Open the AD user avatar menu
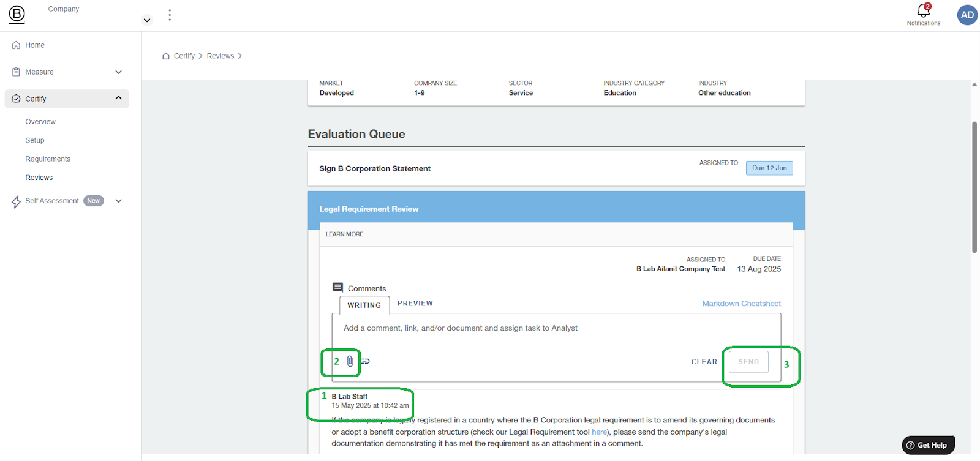 point(967,15)
